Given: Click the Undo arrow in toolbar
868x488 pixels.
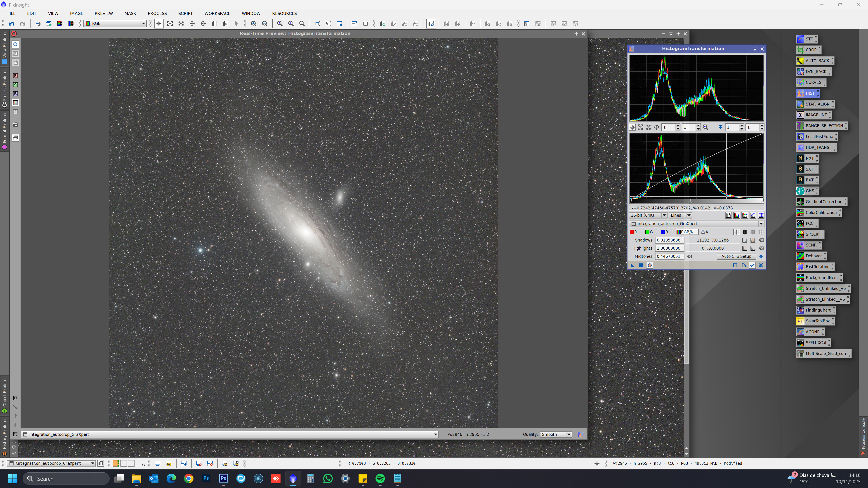Looking at the screenshot, I should click(x=12, y=23).
